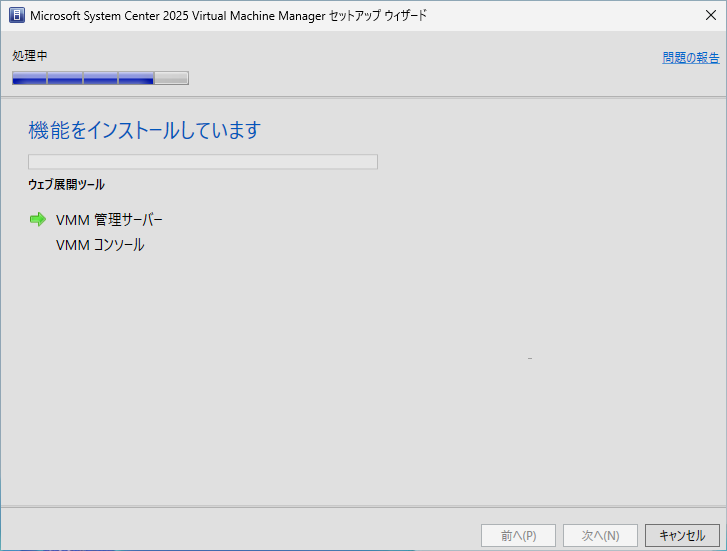Click the キャンセル button
Image resolution: width=727 pixels, height=551 pixels.
click(682, 535)
